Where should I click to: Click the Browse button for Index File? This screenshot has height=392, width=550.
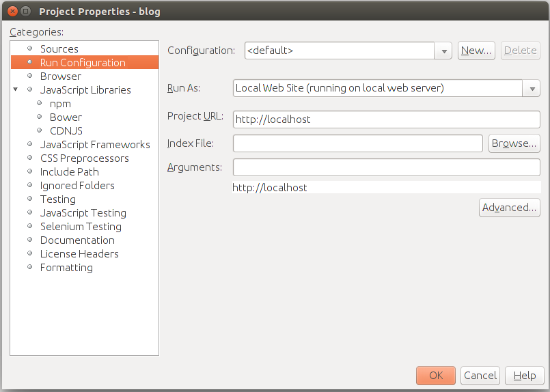(514, 143)
